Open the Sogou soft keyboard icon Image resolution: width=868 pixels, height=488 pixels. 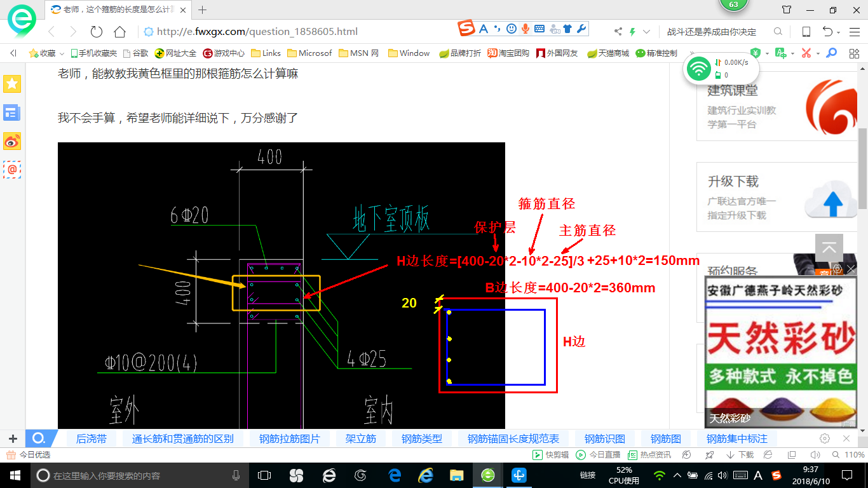click(x=539, y=29)
